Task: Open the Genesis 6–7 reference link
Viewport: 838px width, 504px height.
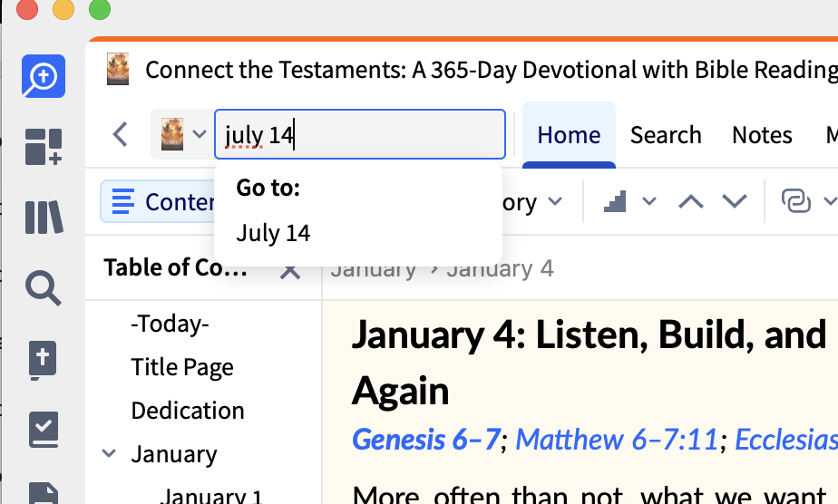Action: (426, 440)
